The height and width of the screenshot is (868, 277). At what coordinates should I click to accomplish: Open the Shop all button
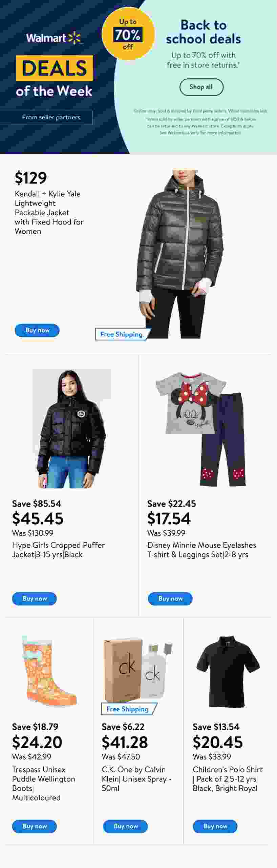pyautogui.click(x=201, y=87)
